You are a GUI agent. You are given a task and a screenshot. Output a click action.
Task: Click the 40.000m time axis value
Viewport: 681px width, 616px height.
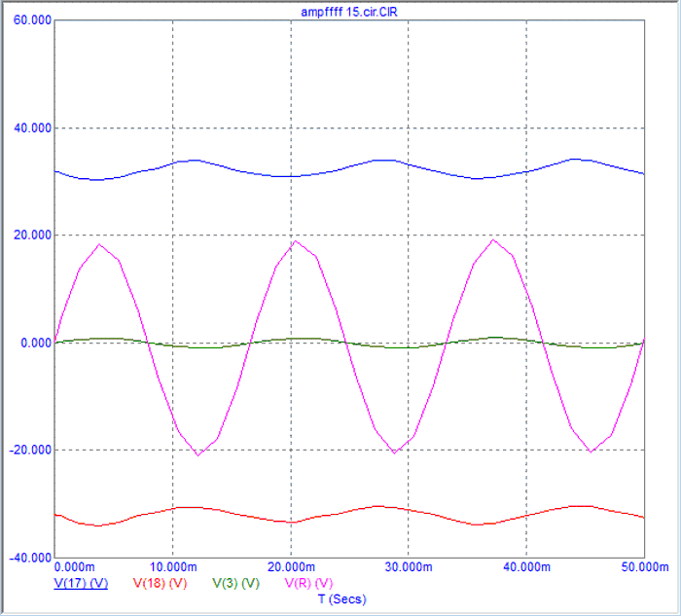coord(527,567)
